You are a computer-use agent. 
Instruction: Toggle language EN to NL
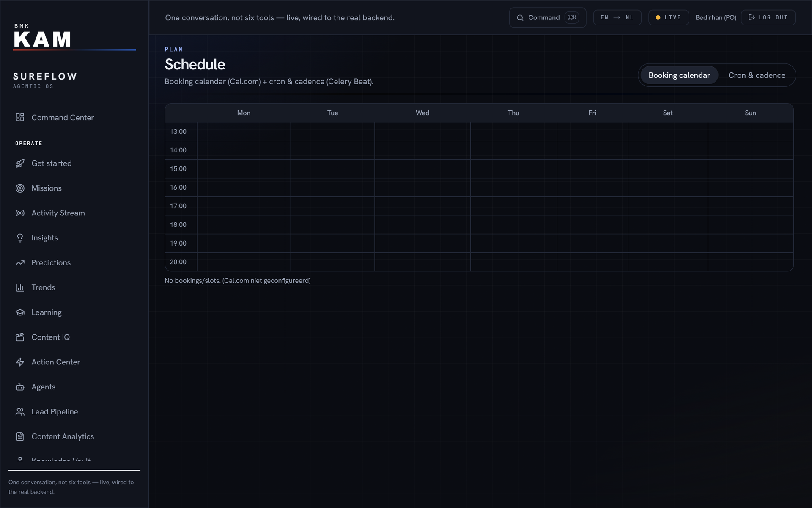click(x=617, y=17)
